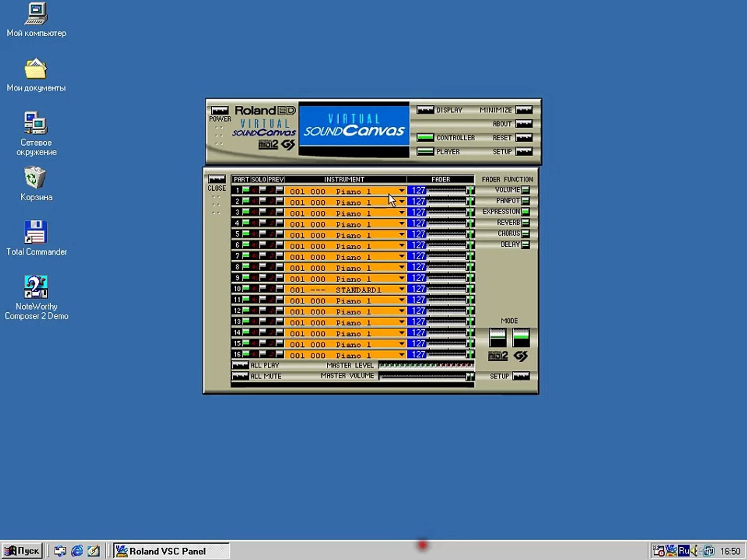Click the Roland VSC Panel taskbar button
The width and height of the screenshot is (747, 560).
pos(171,551)
